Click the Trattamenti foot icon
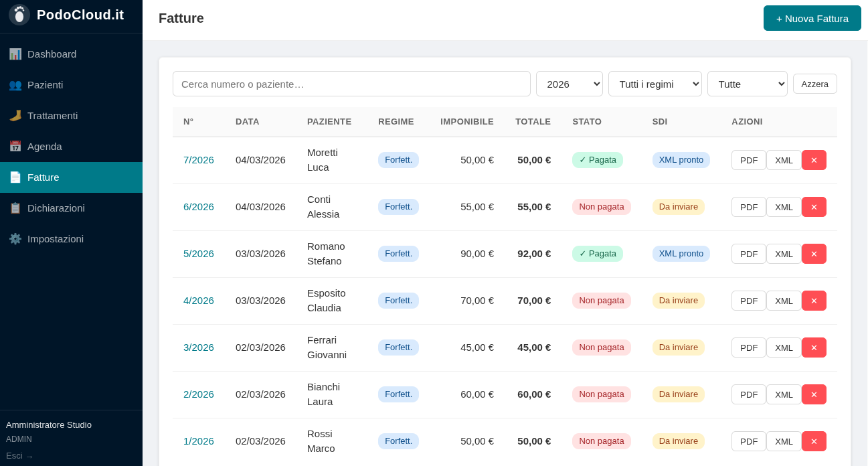The height and width of the screenshot is (466, 868). coord(15,115)
